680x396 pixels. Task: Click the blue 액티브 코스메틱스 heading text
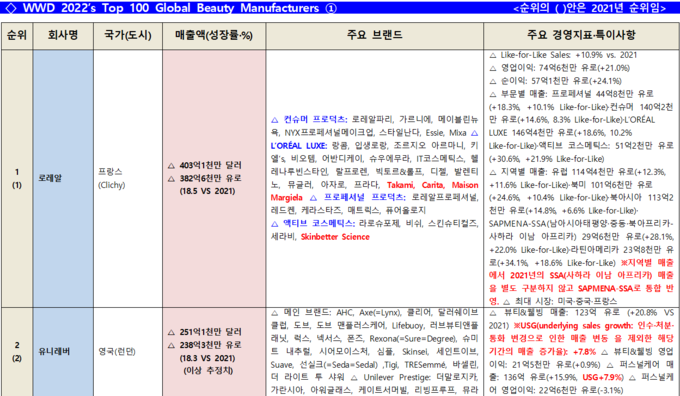tap(319, 223)
